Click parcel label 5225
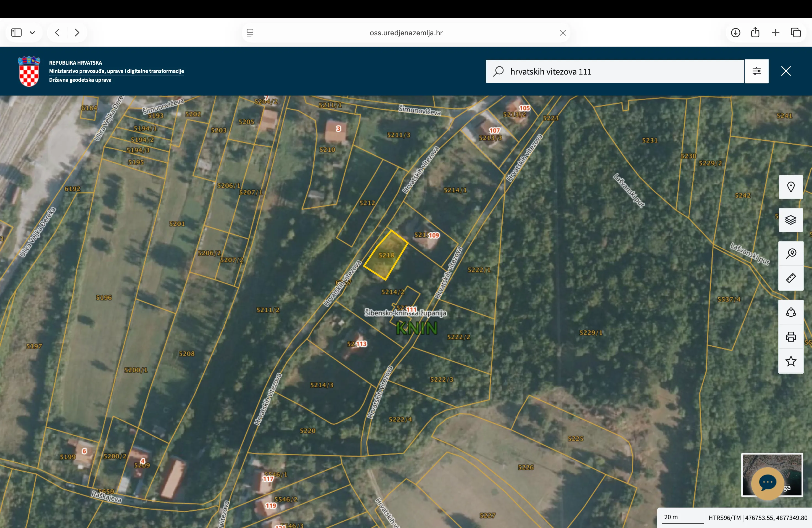This screenshot has width=812, height=528. (x=576, y=439)
